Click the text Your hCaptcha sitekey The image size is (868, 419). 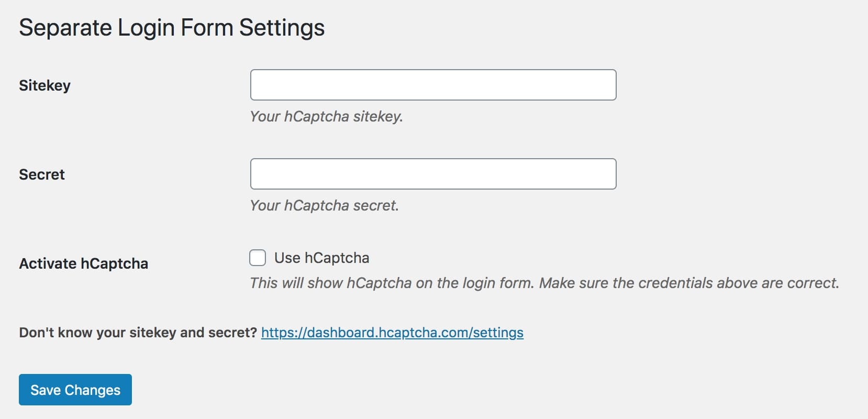(x=327, y=116)
